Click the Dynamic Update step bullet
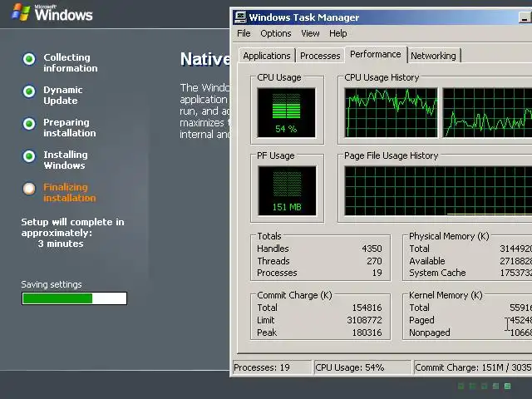The image size is (532, 399). tap(29, 91)
